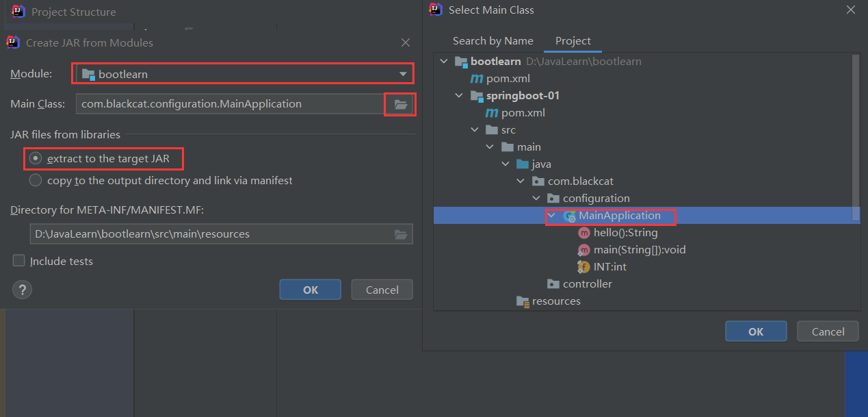868x417 pixels.
Task: Close the Select Main Class dialog
Action: [851, 10]
